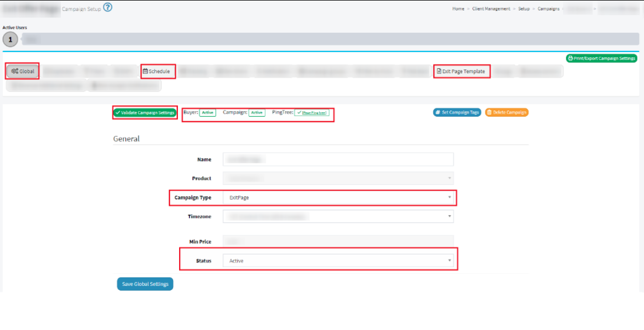Click Save Global Settings button

(145, 284)
